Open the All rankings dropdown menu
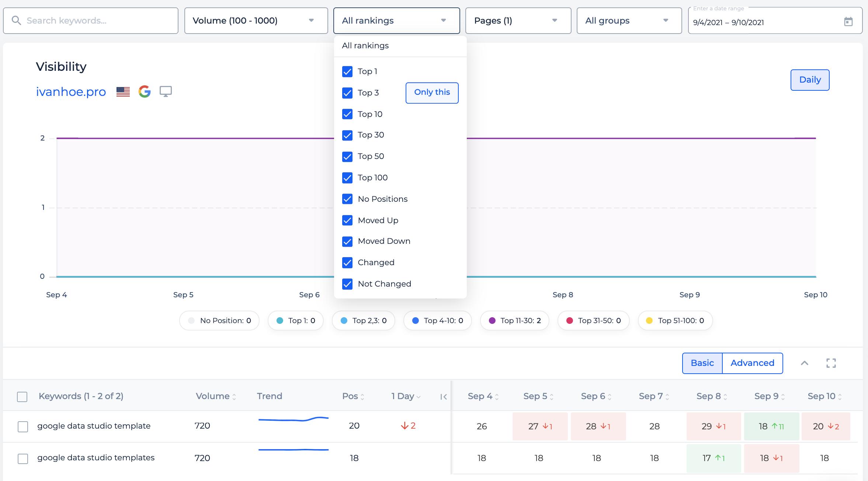868x481 pixels. (x=396, y=21)
